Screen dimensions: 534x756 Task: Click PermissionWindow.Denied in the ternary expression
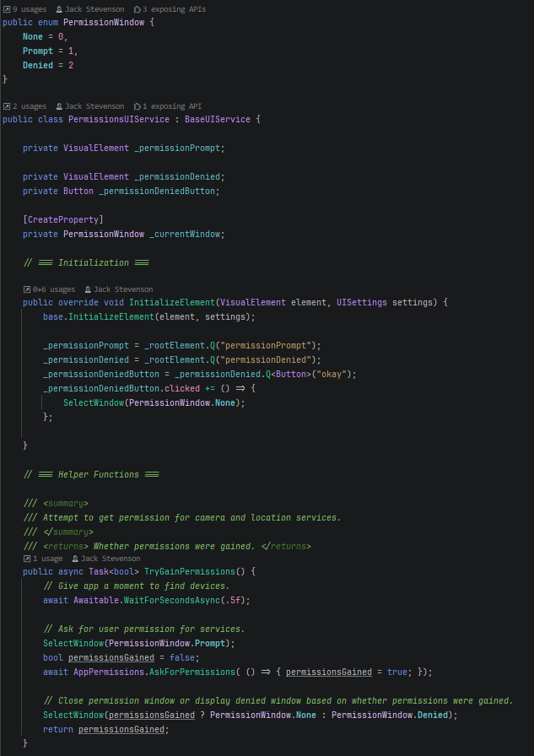coord(390,715)
